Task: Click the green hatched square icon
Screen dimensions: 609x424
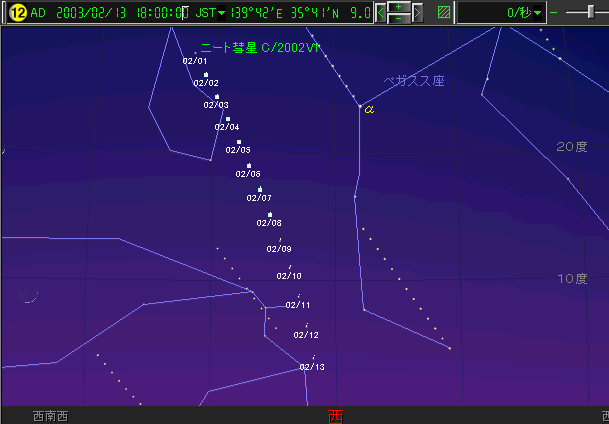Action: coord(443,13)
